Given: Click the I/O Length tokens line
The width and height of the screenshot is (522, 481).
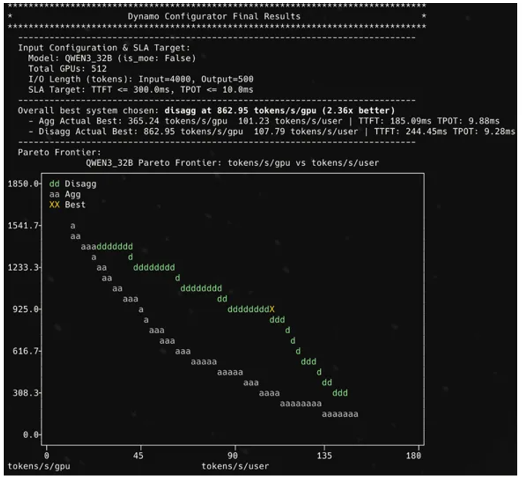Looking at the screenshot, I should pos(141,79).
